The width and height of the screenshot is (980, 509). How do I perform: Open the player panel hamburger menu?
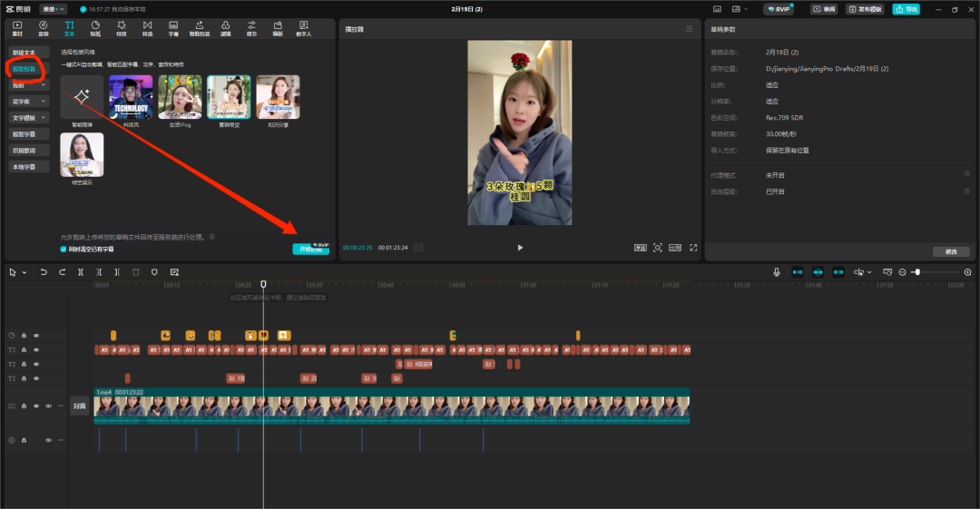[690, 29]
